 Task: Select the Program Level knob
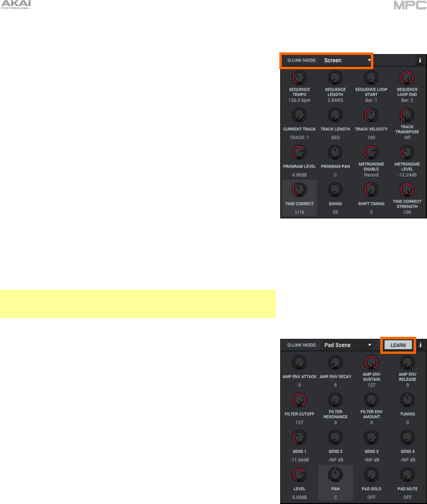tap(299, 153)
